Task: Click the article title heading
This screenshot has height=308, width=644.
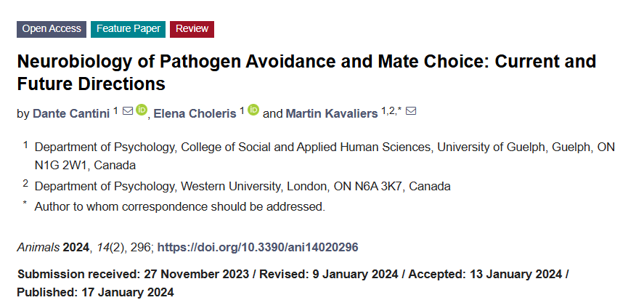Action: [306, 72]
